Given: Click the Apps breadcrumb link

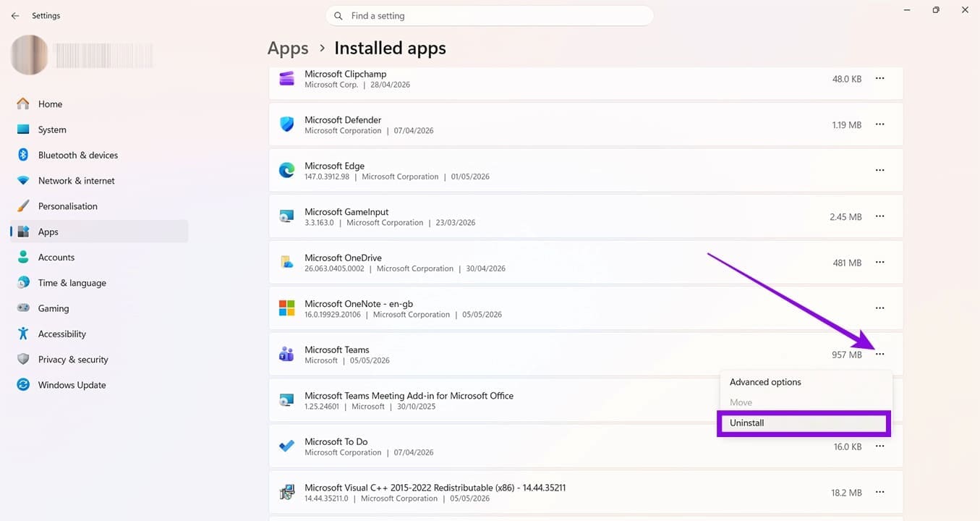Looking at the screenshot, I should pos(288,48).
